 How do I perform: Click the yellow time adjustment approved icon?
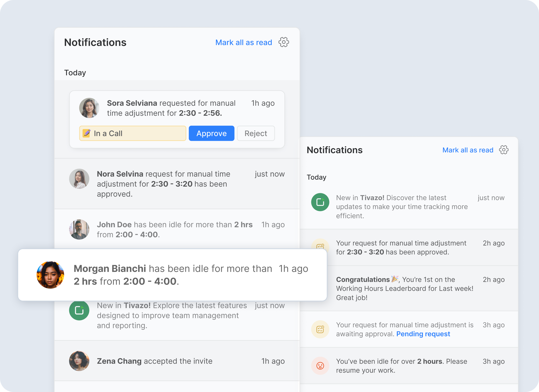[320, 247]
